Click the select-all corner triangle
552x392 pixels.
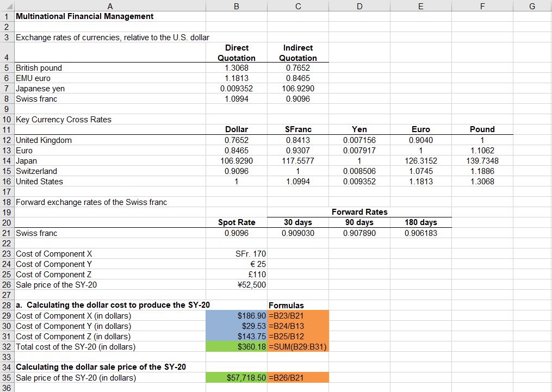coord(7,6)
